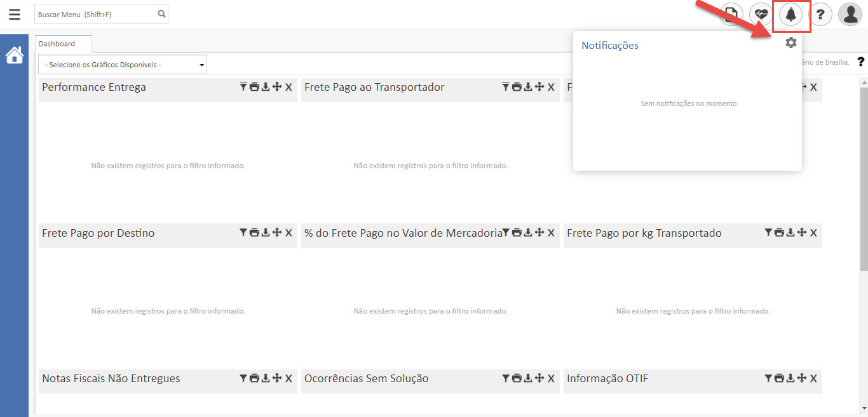Open the Selecione os Gráficos Disponíveis dropdown

tap(122, 64)
